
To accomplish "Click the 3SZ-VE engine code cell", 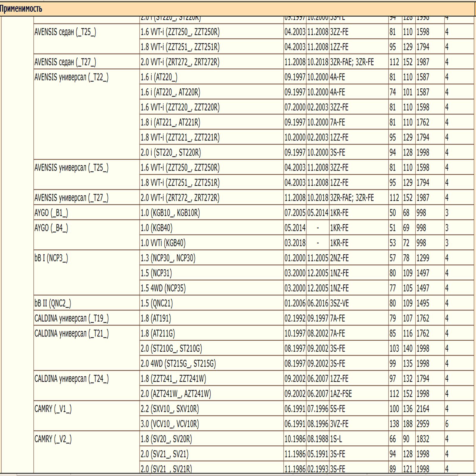I will click(x=339, y=303).
